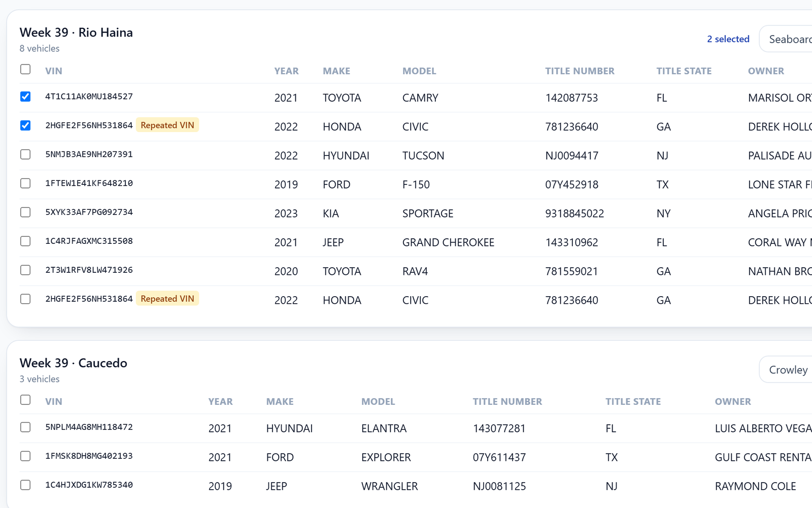Click TITLE NUMBER header in Rio Haina table

click(x=580, y=71)
